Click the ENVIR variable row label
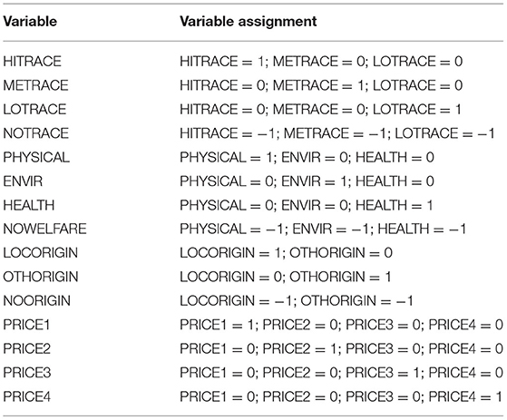 coord(23,181)
